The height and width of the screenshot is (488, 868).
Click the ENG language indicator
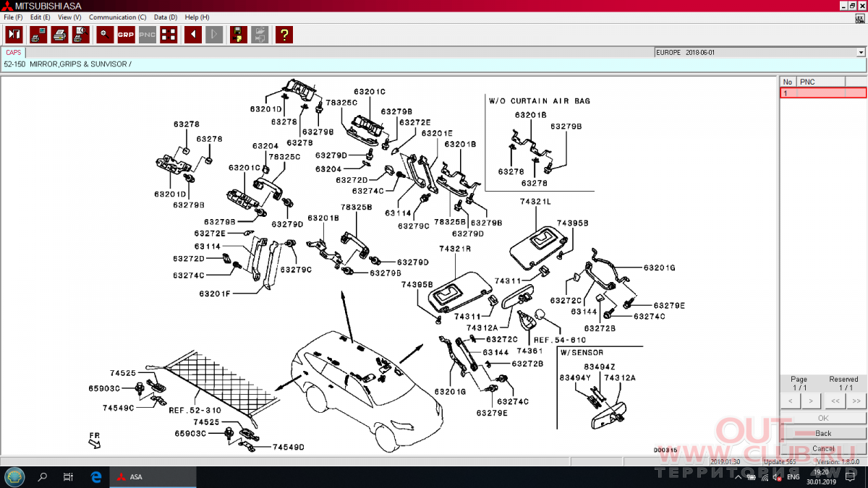click(793, 477)
